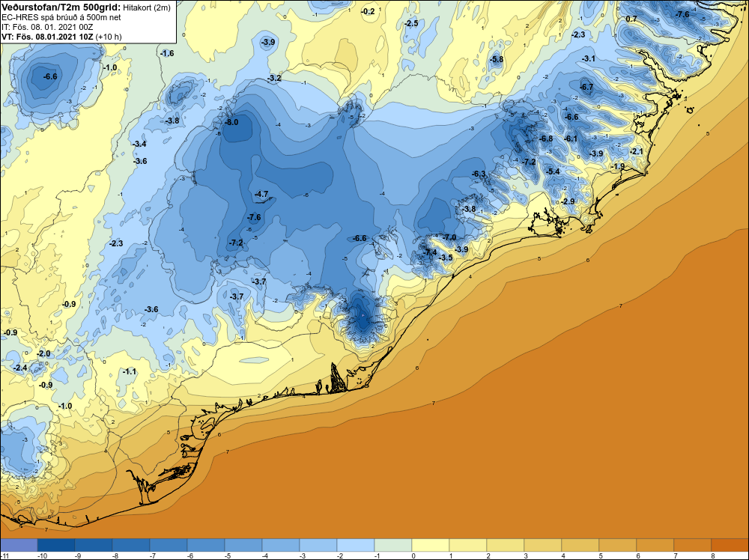Click the -8.0 temperature value on the map
Screen dimensions: 749x560
point(231,122)
